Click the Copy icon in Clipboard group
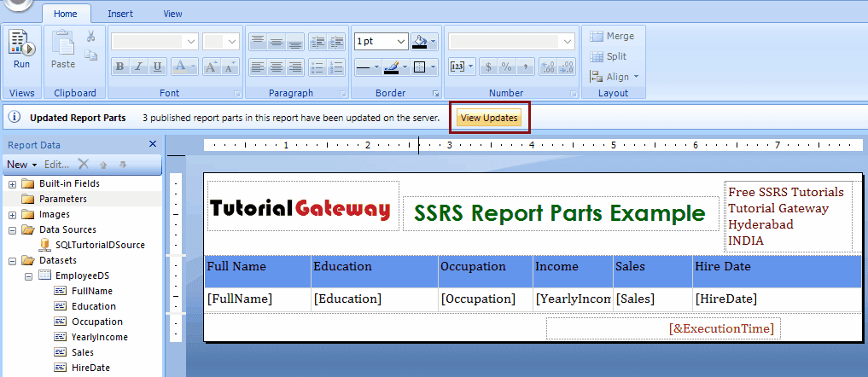 pyautogui.click(x=91, y=55)
